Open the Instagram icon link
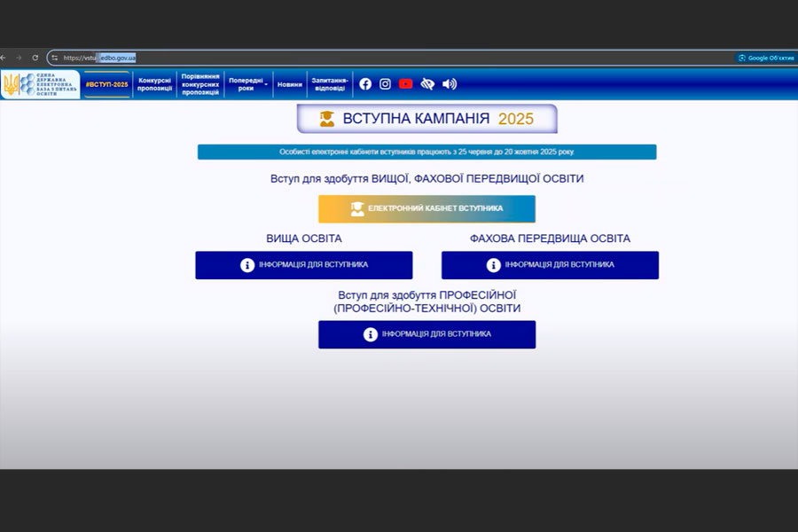The height and width of the screenshot is (532, 798). pos(385,84)
